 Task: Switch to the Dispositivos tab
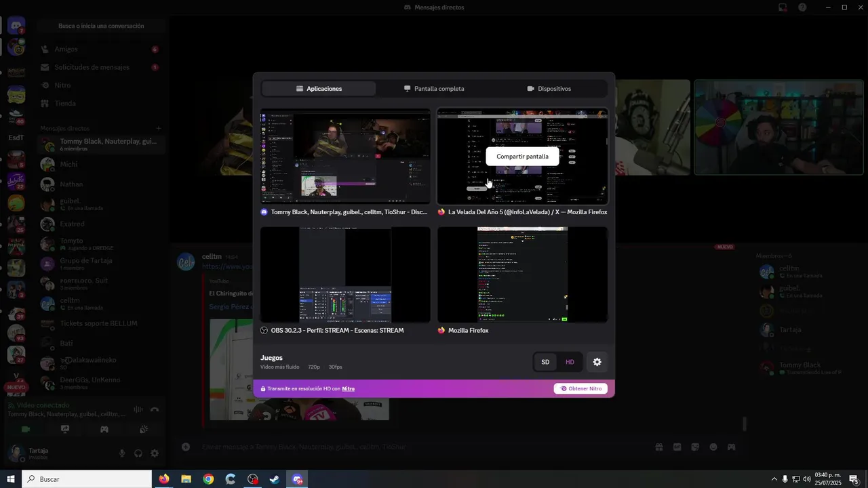pos(549,89)
